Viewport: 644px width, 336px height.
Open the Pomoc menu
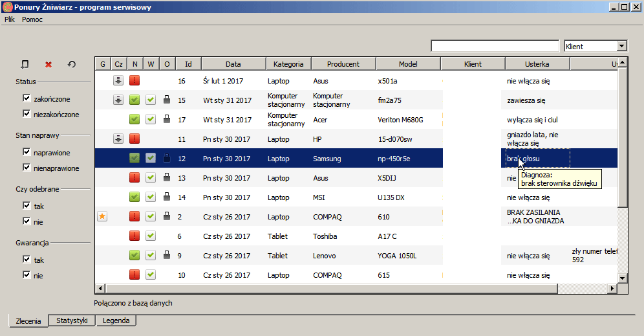32,19
